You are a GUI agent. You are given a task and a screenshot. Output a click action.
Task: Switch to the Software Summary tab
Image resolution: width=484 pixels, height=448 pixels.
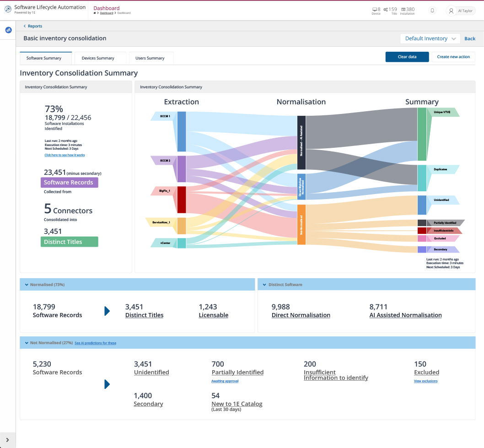[x=46, y=58]
